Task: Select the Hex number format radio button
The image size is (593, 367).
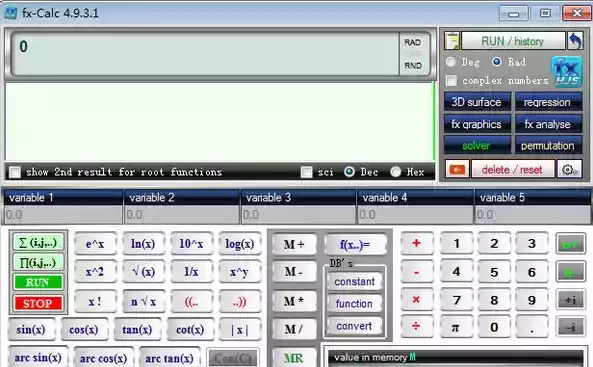Action: pyautogui.click(x=395, y=172)
